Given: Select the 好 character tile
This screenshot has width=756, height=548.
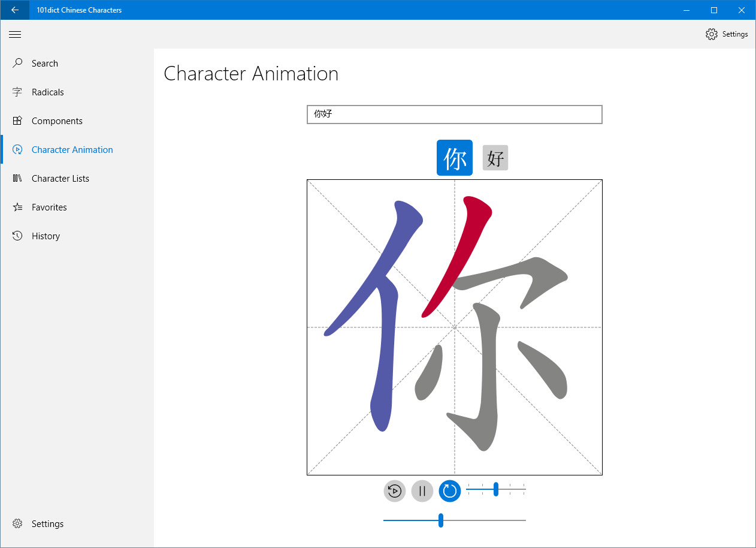Looking at the screenshot, I should [x=495, y=158].
